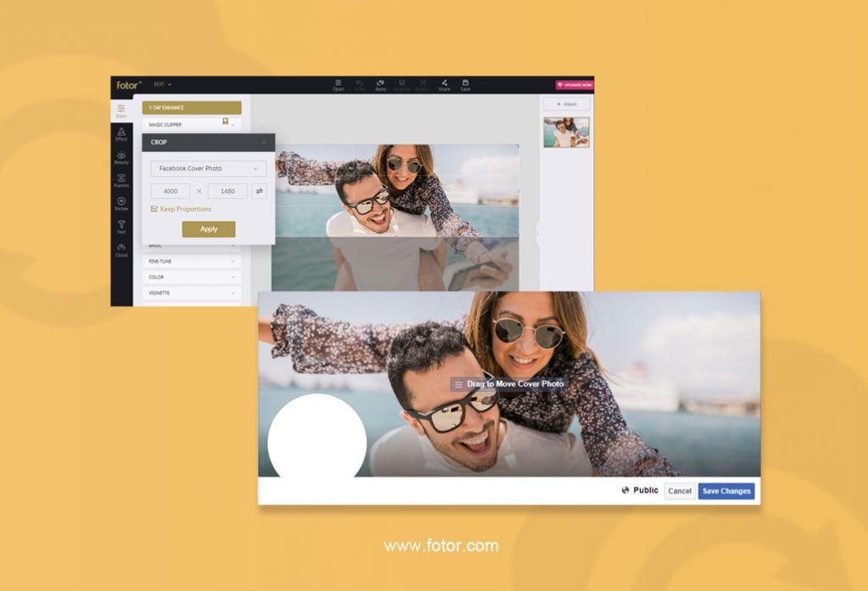
Task: Open the Beauty sidebar tool
Action: (x=121, y=158)
